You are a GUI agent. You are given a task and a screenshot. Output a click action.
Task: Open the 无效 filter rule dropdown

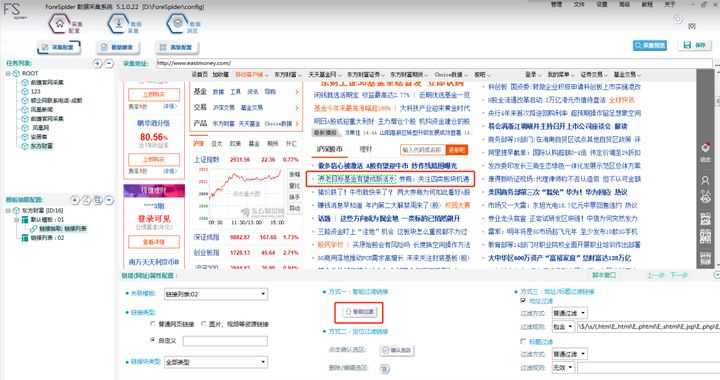563,368
